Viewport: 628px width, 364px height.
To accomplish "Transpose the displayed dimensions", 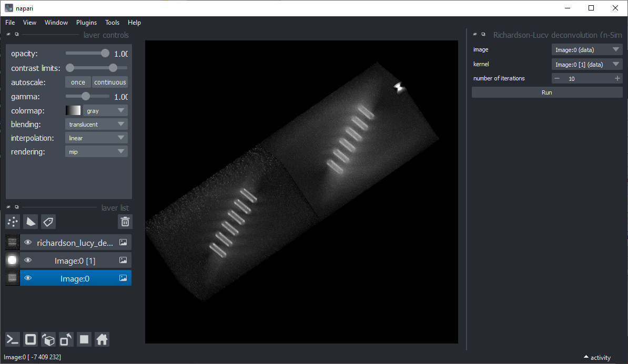I will [x=66, y=340].
